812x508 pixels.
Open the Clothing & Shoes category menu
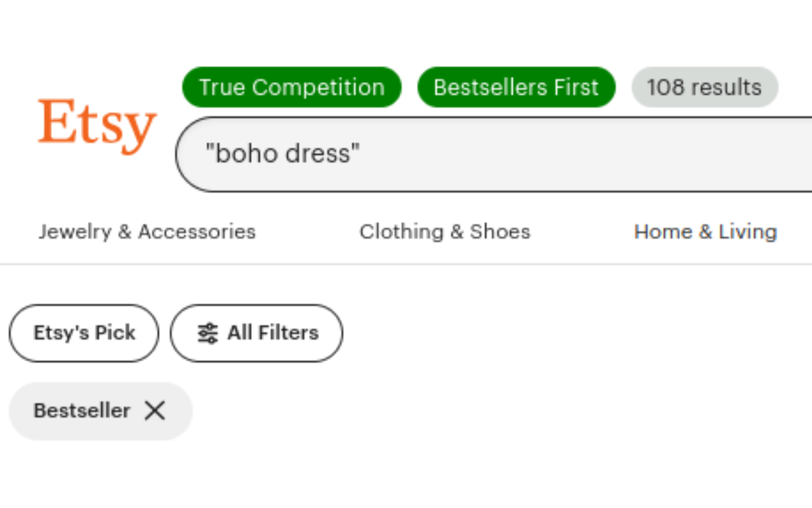445,231
